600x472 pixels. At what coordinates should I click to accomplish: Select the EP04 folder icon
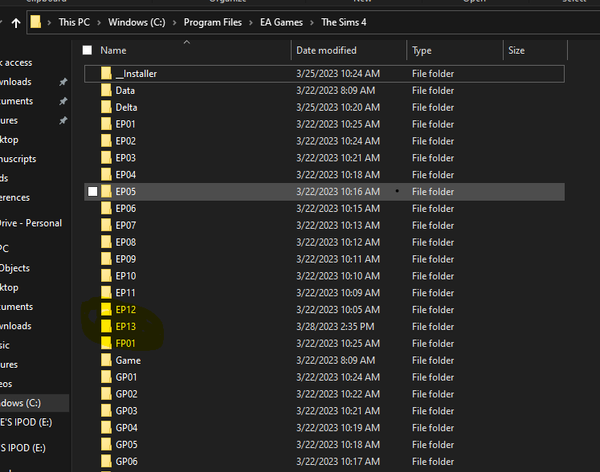106,175
